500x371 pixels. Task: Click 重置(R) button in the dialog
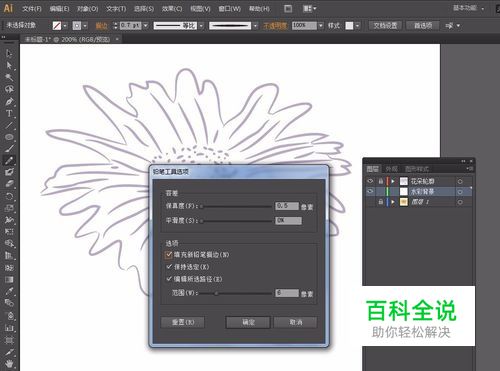183,322
